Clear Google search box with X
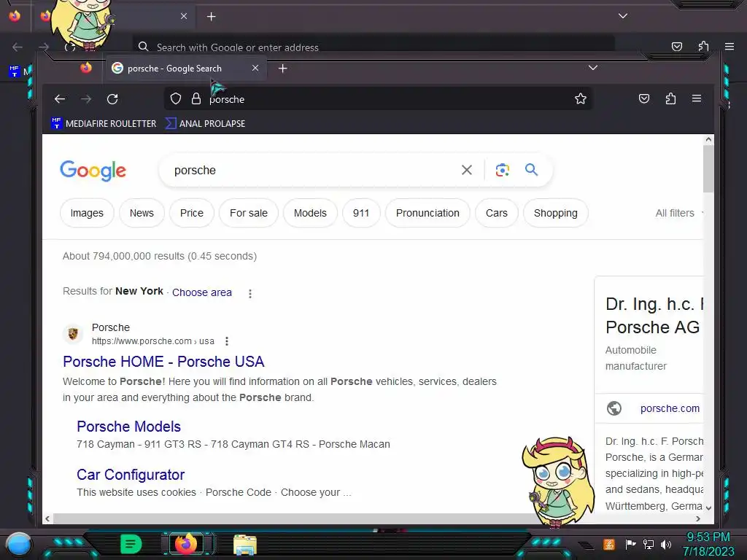This screenshot has width=747, height=560. tap(467, 170)
